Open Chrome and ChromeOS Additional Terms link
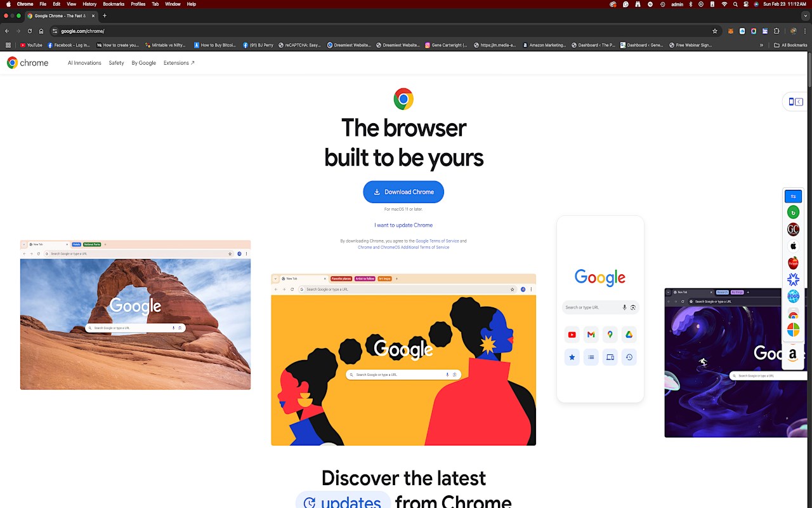 [403, 247]
